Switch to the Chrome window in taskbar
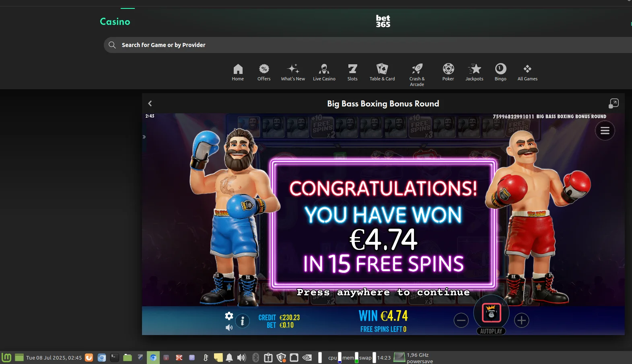 (x=153, y=357)
